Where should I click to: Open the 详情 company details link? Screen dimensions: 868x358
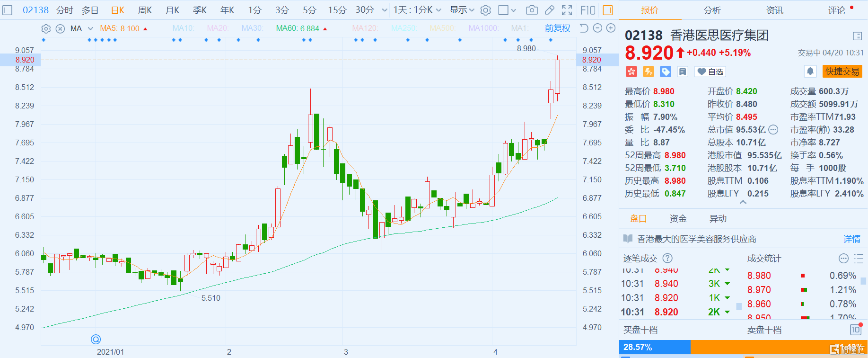click(x=851, y=239)
